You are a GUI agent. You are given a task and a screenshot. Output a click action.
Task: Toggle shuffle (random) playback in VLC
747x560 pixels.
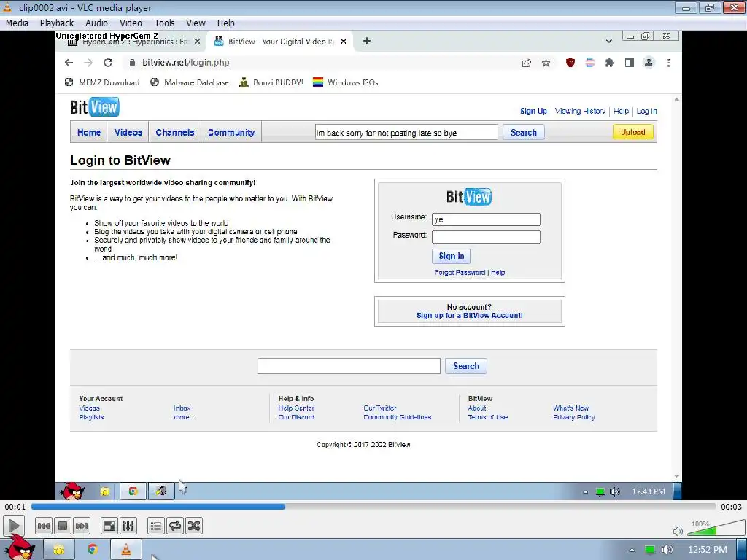point(194,526)
